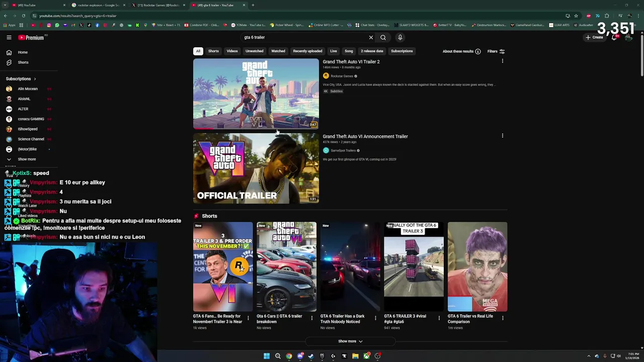The image size is (644, 362).
Task: Open taskbar Search
Action: click(x=278, y=356)
